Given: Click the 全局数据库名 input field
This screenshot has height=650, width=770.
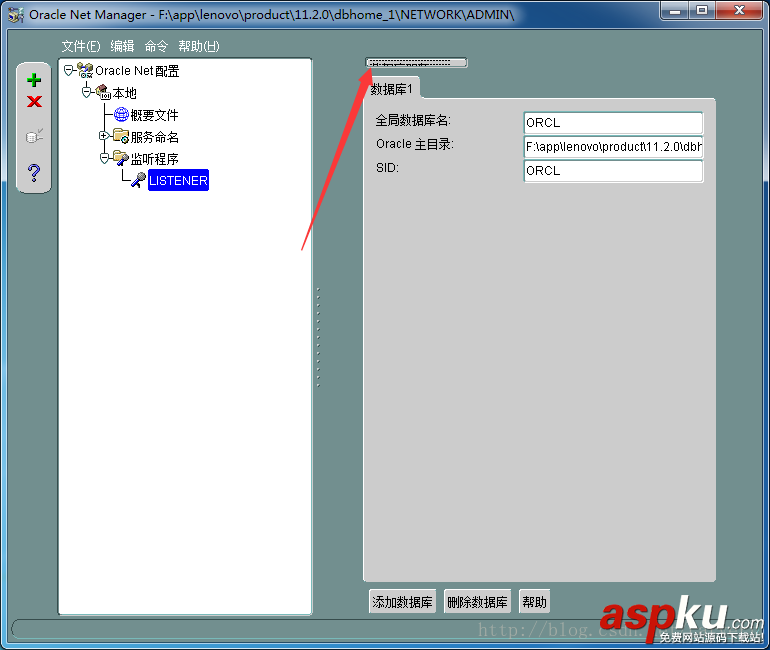Looking at the screenshot, I should [613, 123].
